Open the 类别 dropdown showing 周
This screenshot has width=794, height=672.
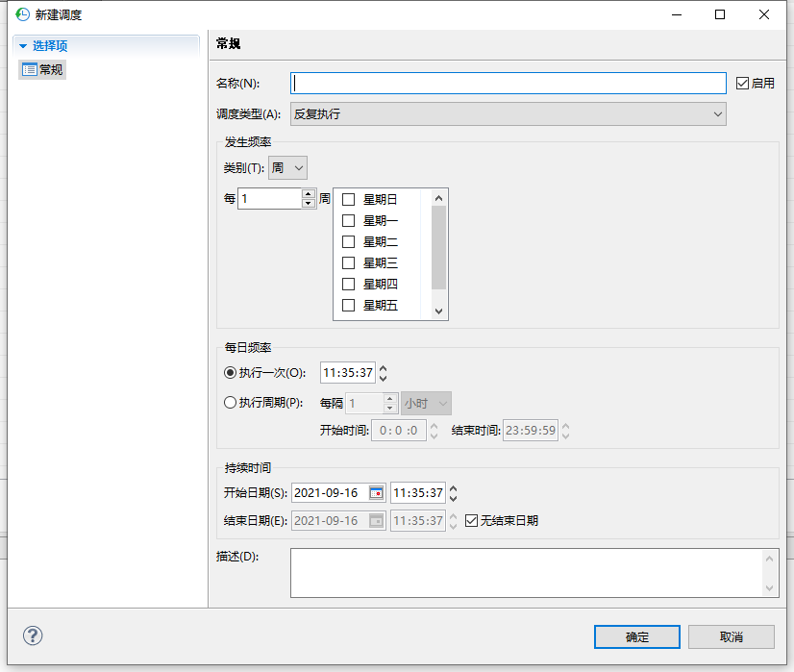287,167
